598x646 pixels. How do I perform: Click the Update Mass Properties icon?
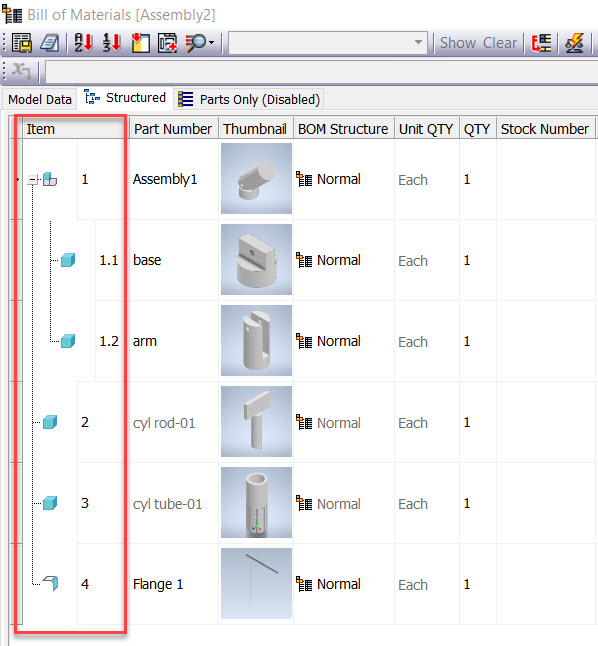[574, 43]
